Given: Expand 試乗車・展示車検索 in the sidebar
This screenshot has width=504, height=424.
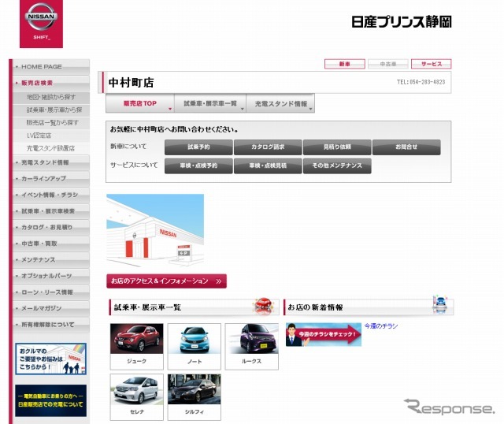Looking at the screenshot, I should (x=51, y=211).
